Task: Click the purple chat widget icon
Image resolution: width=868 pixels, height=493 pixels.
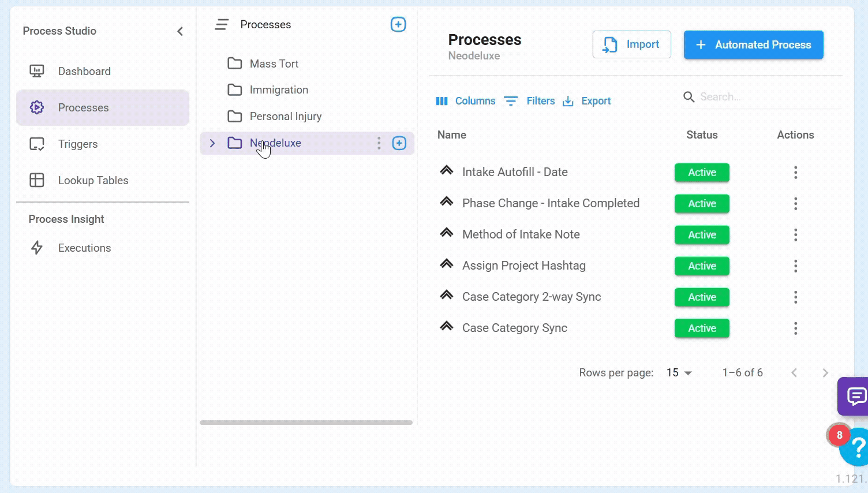Action: pos(855,396)
